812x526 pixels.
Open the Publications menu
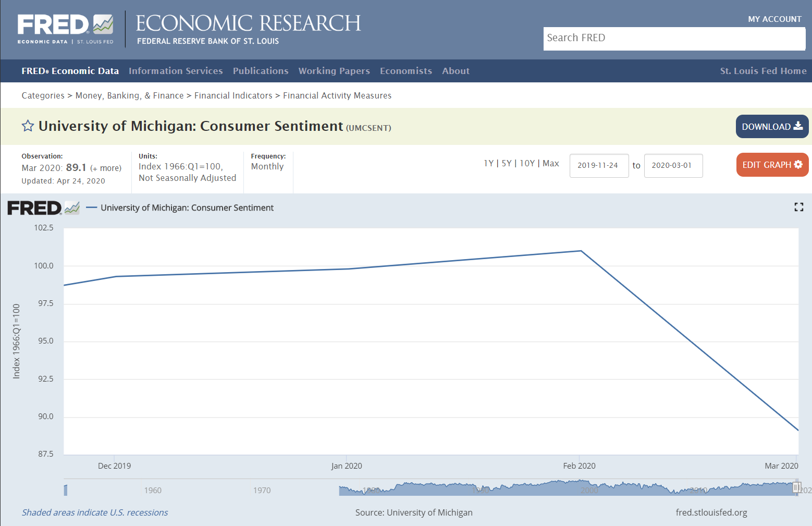point(261,71)
